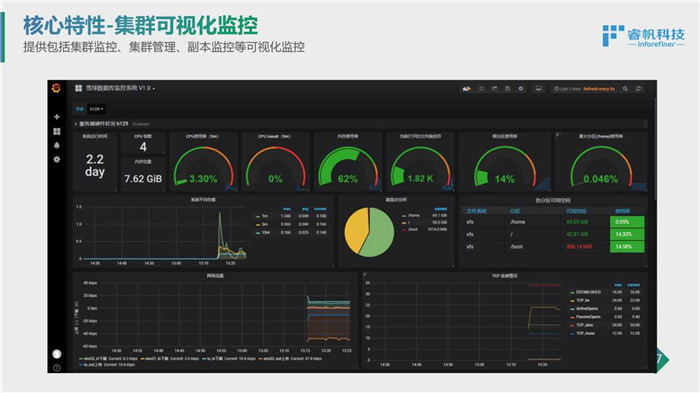Open the h129 node variable dropdown

(96, 109)
